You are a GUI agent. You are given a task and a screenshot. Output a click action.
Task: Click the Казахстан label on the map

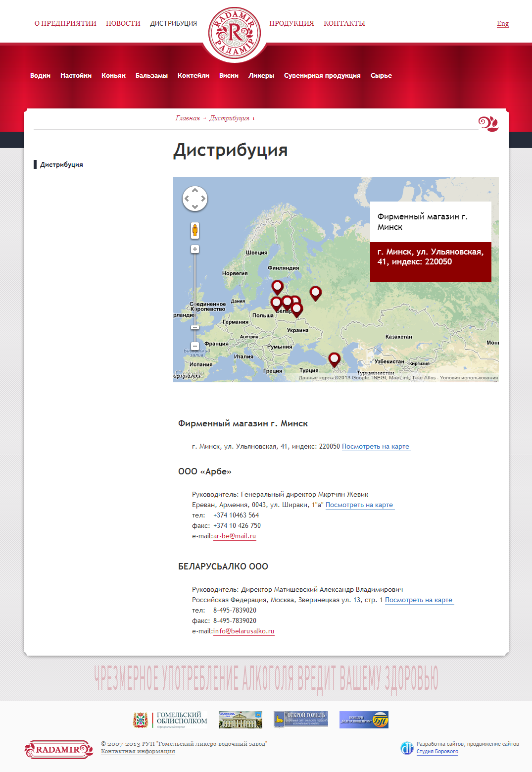click(399, 337)
